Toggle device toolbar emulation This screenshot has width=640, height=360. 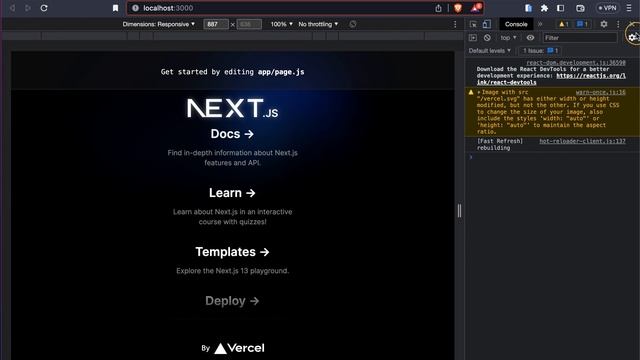click(x=486, y=24)
